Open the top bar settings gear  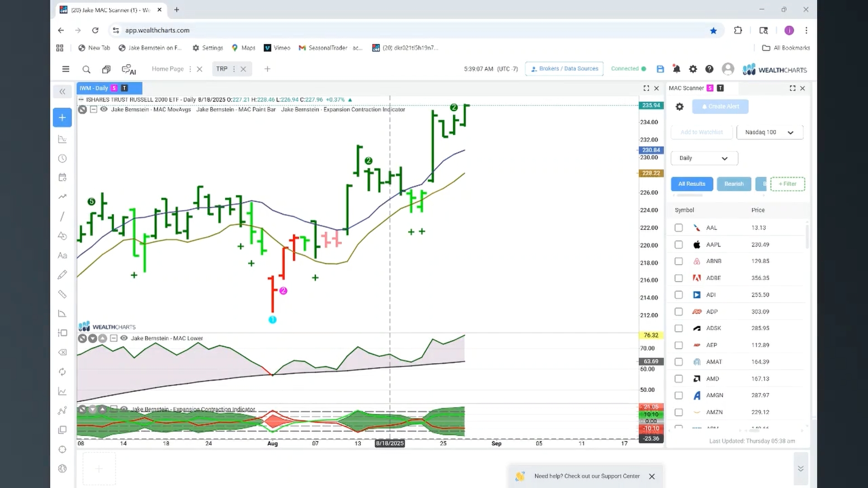(x=693, y=69)
